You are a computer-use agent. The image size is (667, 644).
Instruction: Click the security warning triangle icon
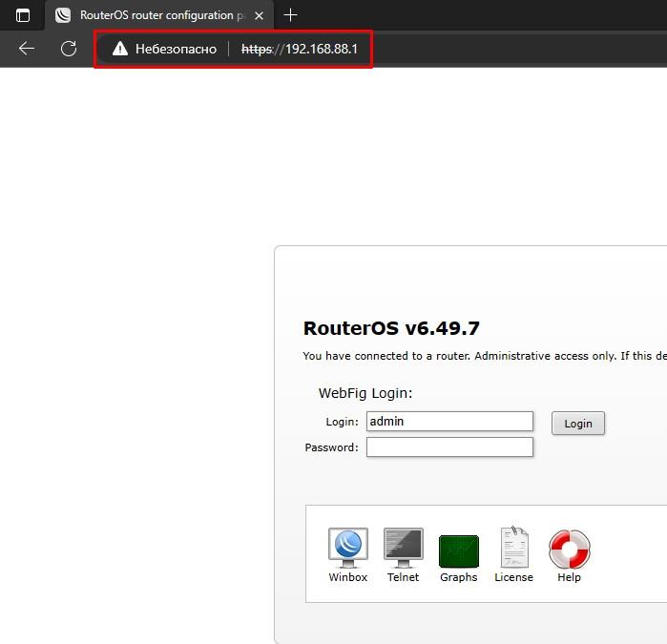coord(119,49)
